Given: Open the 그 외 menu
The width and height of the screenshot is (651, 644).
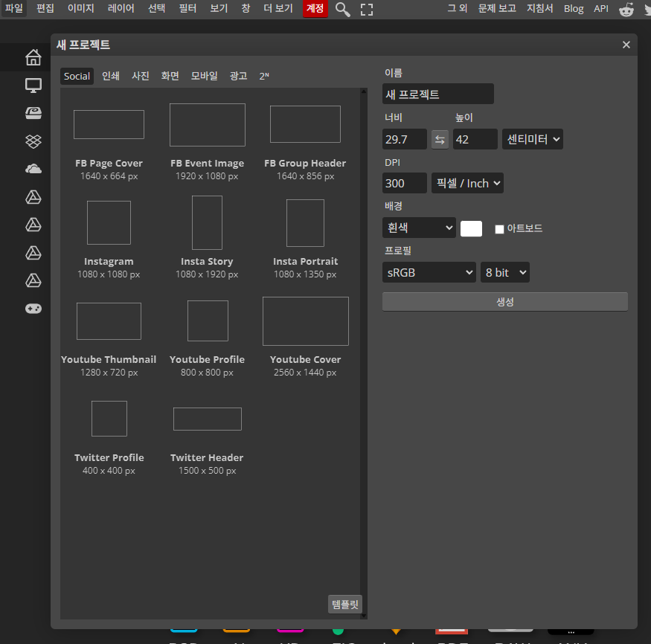Looking at the screenshot, I should pos(457,8).
